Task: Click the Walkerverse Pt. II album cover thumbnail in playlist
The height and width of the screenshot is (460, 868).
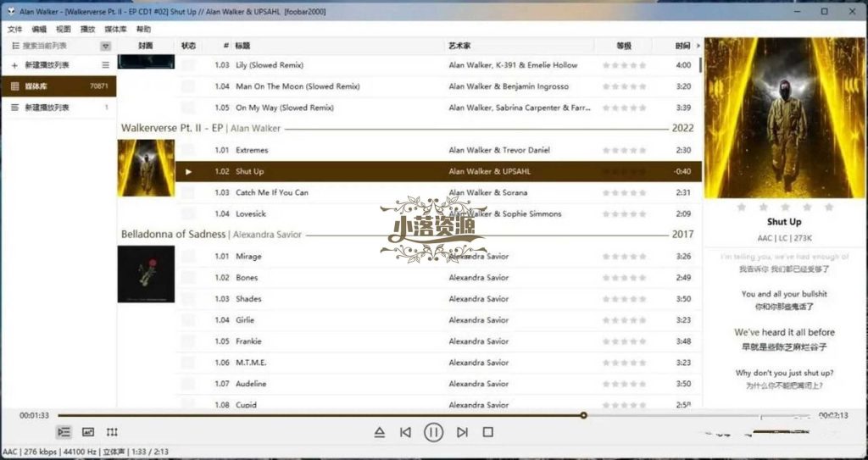Action: tap(146, 169)
